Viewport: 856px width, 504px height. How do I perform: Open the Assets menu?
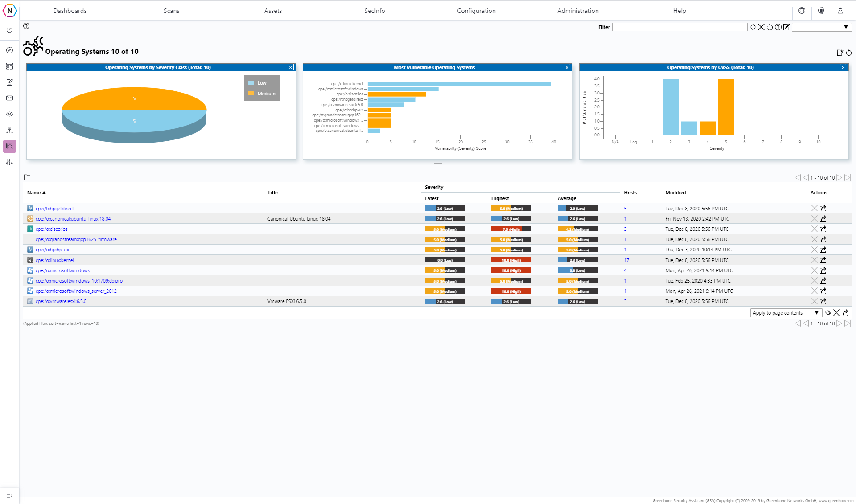click(273, 11)
